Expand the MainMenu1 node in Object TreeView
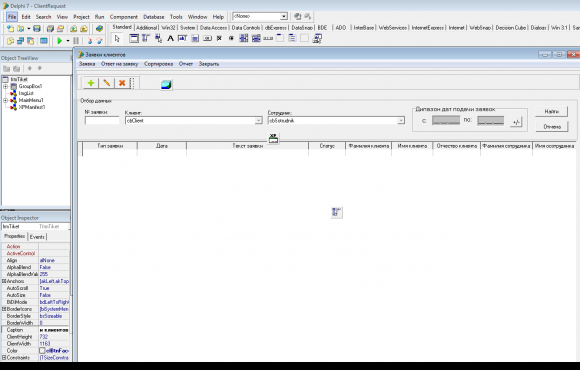 click(x=6, y=100)
